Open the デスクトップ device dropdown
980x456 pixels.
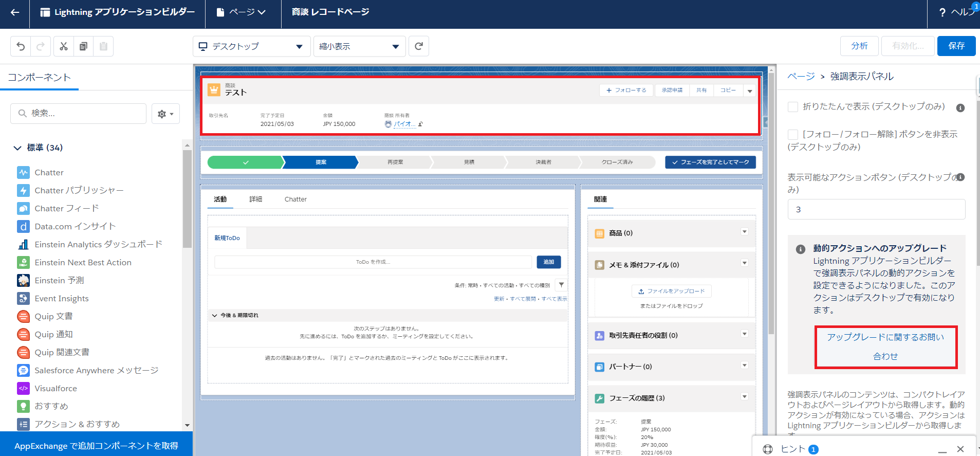click(251, 46)
